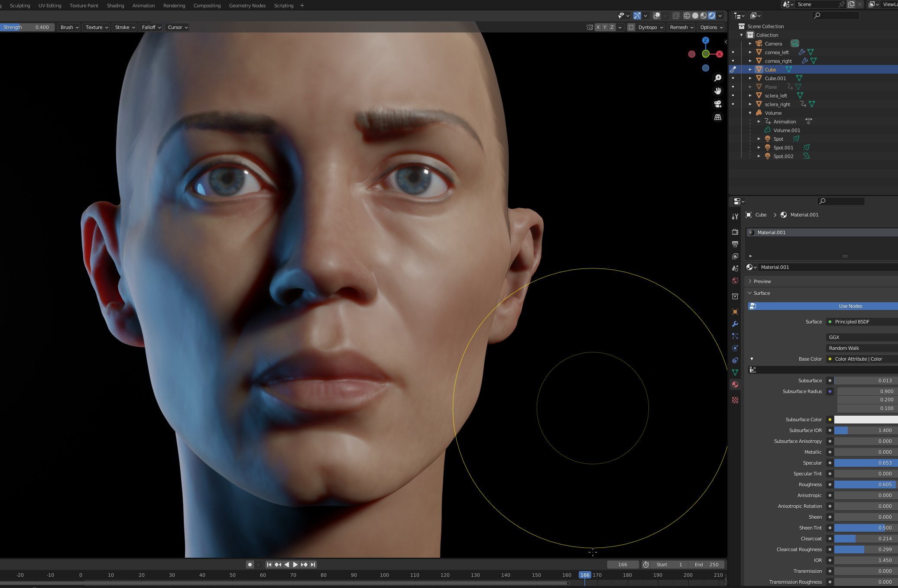
Task: Collapse the Surface panel
Action: pos(761,293)
